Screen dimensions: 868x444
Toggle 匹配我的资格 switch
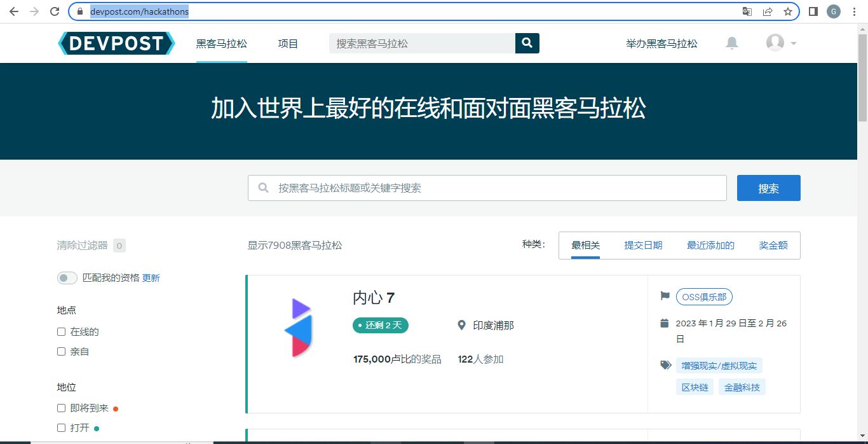pos(67,278)
